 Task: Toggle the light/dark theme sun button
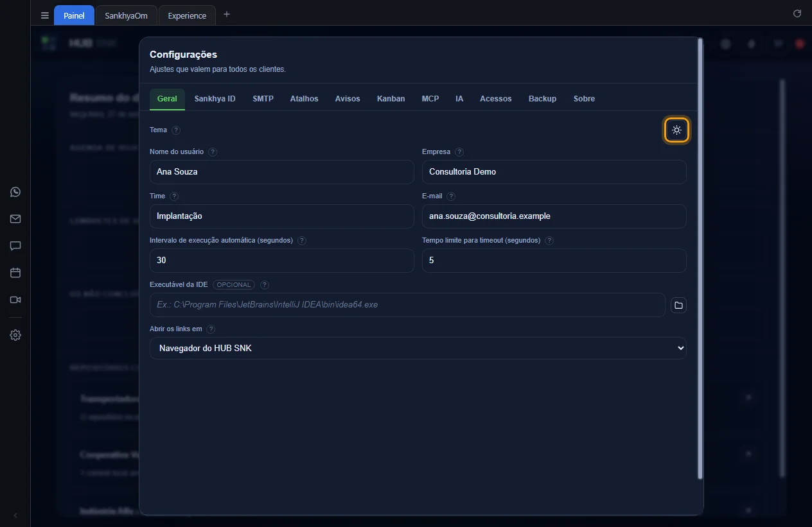point(676,130)
